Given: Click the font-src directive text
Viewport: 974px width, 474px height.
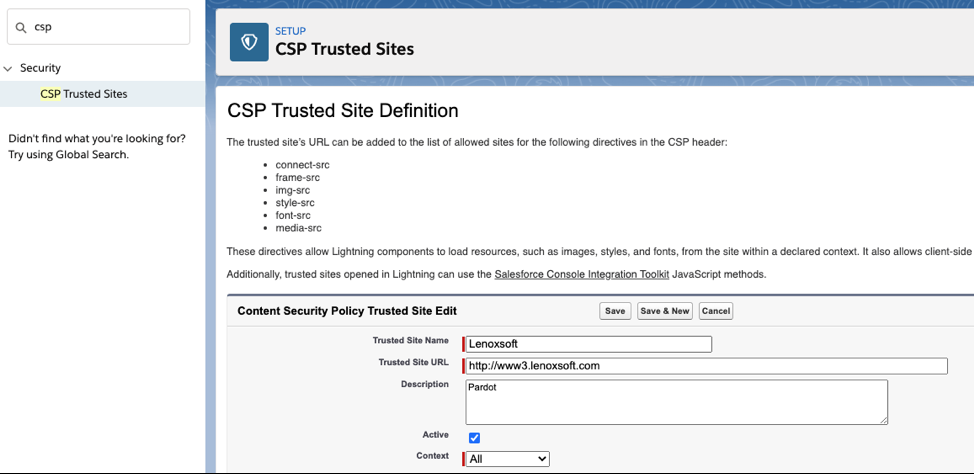Looking at the screenshot, I should [x=293, y=216].
